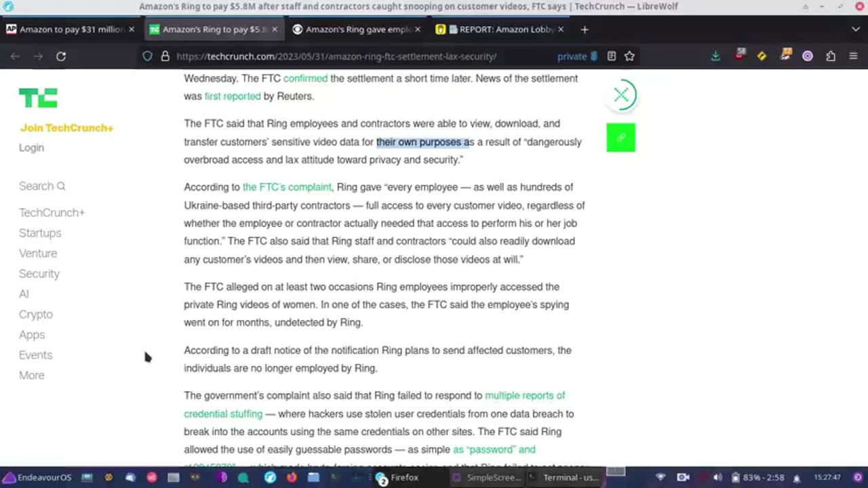The height and width of the screenshot is (488, 868).
Task: Switch to SimpleScreenRecorder taskbar entry
Action: [487, 477]
